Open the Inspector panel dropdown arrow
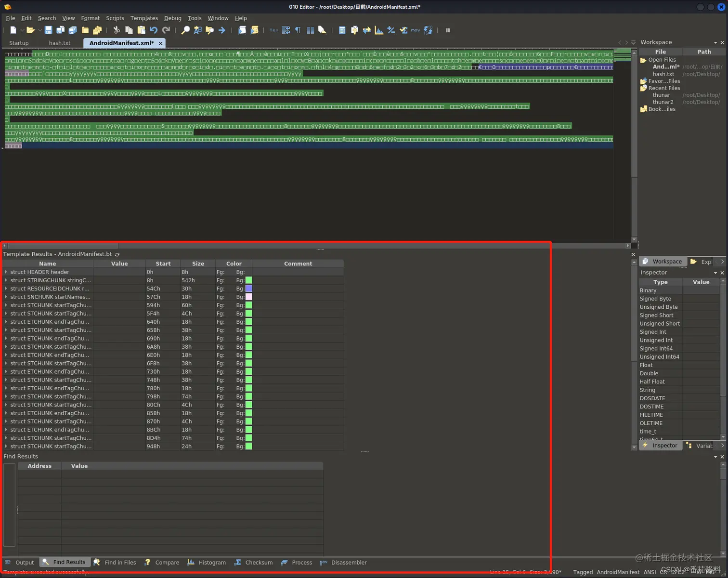The width and height of the screenshot is (728, 578). 715,273
